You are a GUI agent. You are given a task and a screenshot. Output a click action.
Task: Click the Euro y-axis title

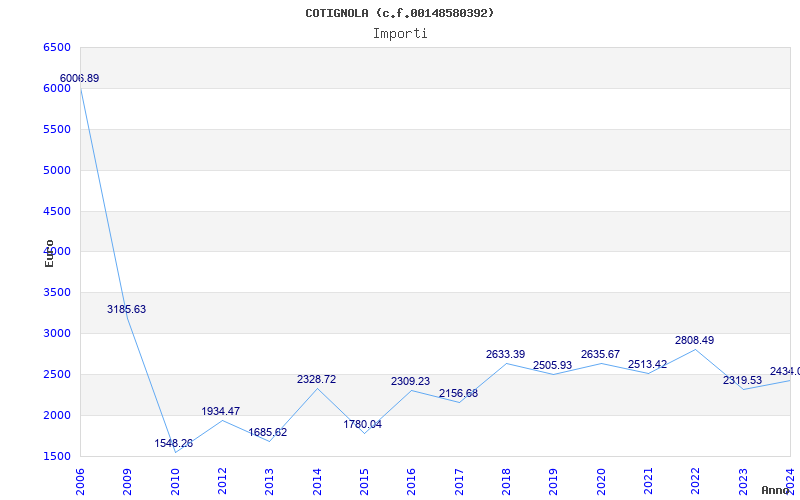[49, 253]
